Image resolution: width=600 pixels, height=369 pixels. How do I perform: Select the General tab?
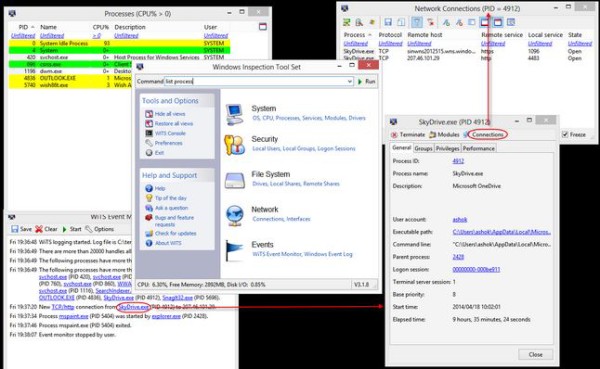click(x=402, y=148)
